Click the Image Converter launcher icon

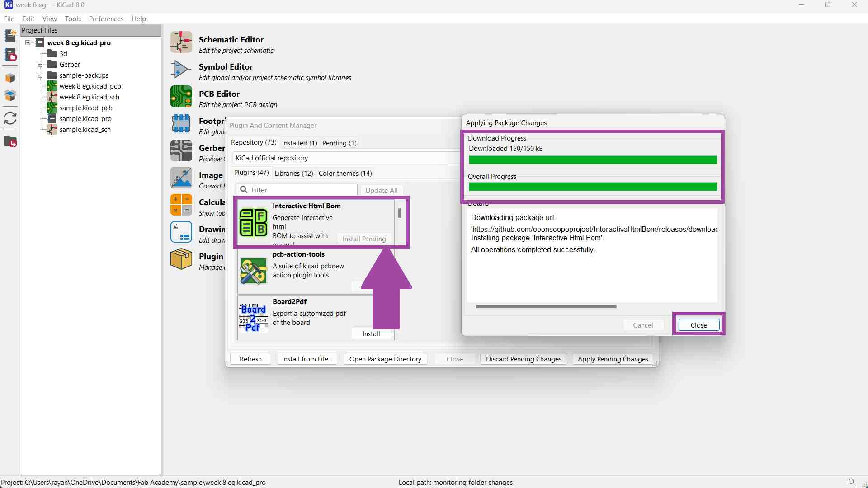(x=181, y=178)
